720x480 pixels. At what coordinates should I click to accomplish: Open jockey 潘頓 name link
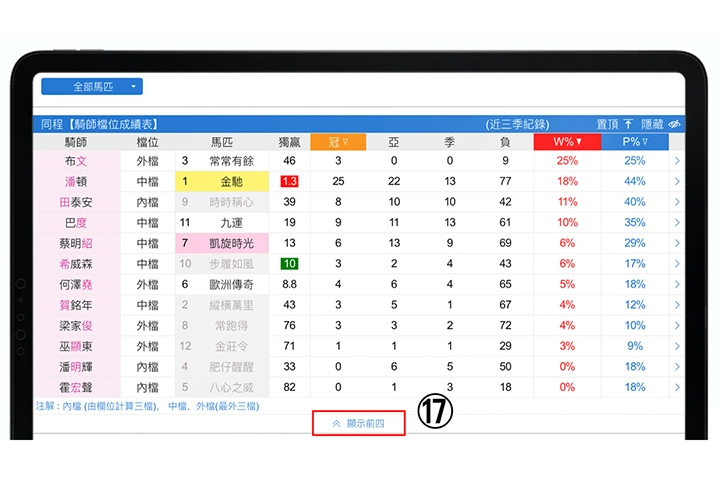click(76, 181)
